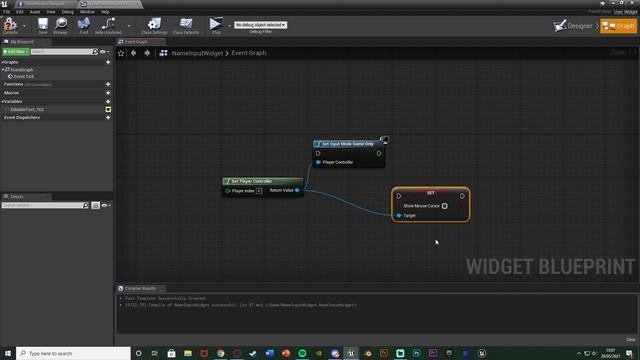Open My Blueprint view options eye
The width and height of the screenshot is (640, 360).
(x=104, y=52)
